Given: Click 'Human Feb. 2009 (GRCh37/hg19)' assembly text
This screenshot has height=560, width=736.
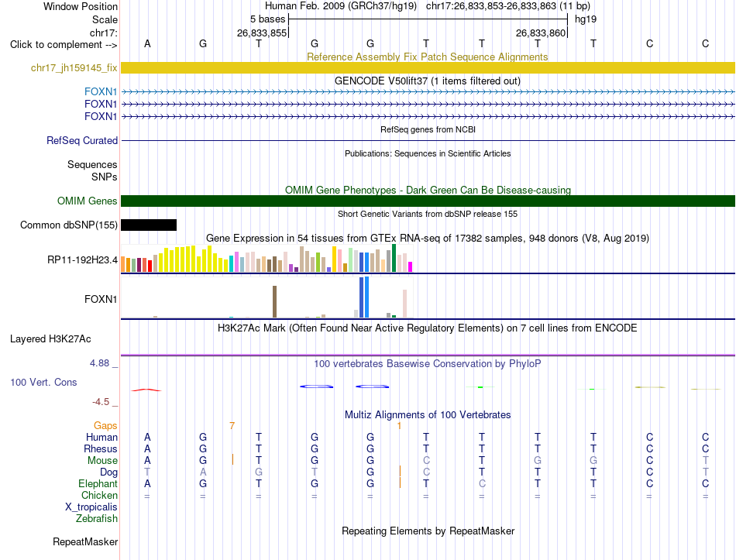Looking at the screenshot, I should point(341,6).
